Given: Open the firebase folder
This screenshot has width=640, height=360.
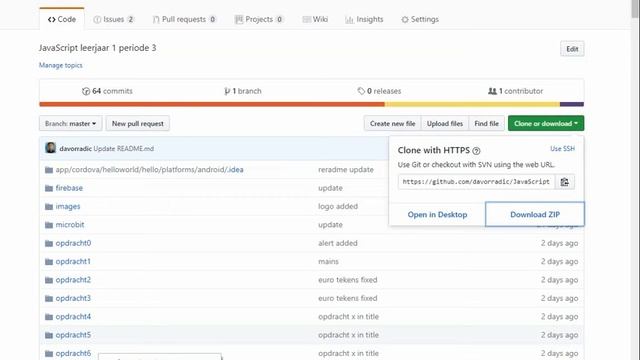Looking at the screenshot, I should click(69, 188).
